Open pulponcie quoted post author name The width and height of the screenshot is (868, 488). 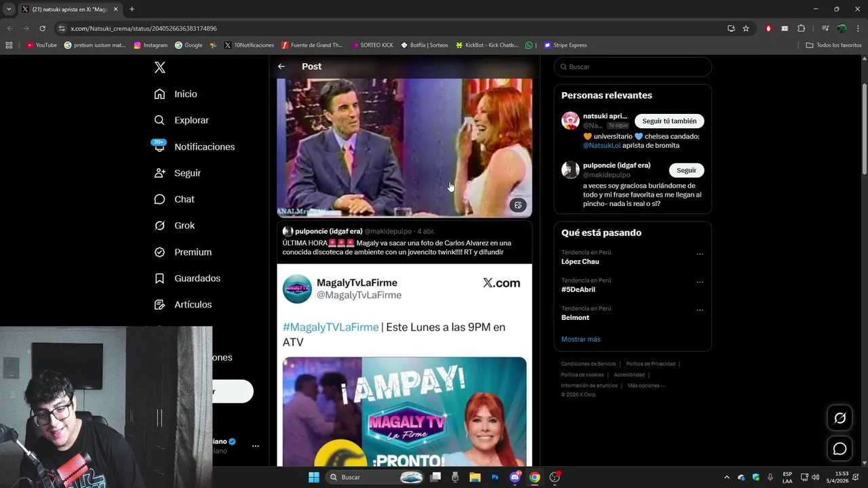coord(328,231)
